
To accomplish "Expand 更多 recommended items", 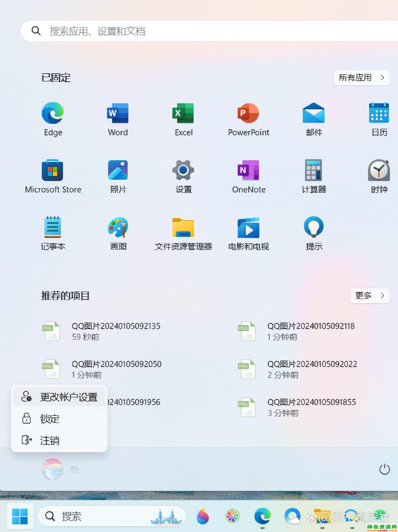I will tap(370, 296).
